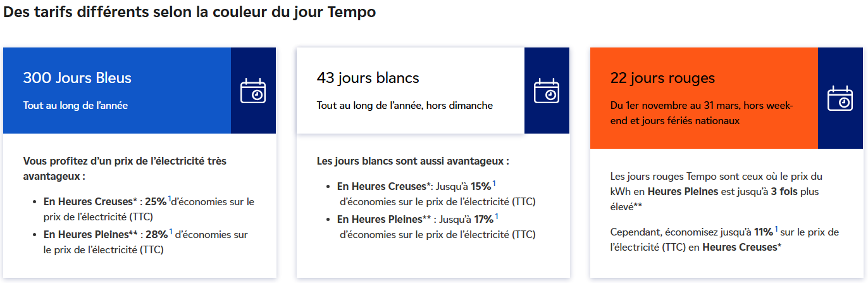This screenshot has width=868, height=283.
Task: Click the calendar icon on the jours blancs card
Action: point(547,91)
